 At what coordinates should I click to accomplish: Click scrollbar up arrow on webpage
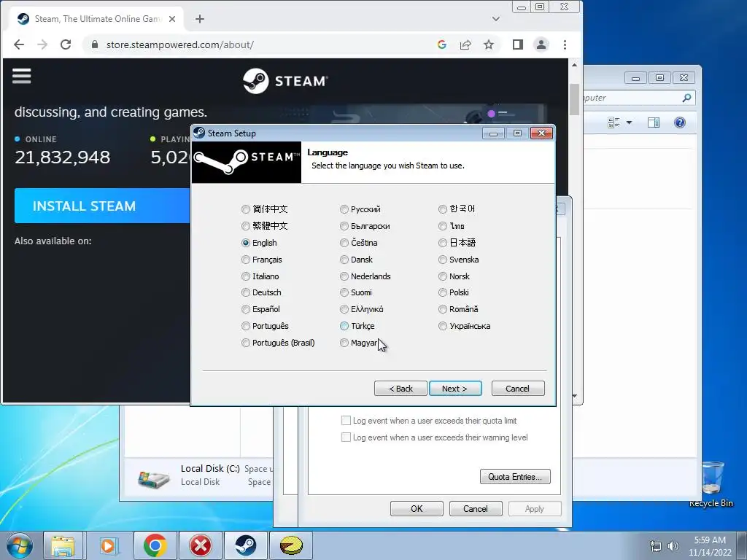coord(575,65)
